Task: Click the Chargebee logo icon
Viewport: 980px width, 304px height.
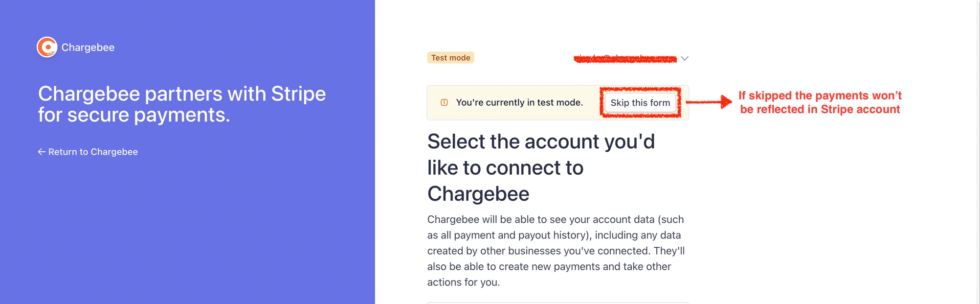Action: click(47, 47)
